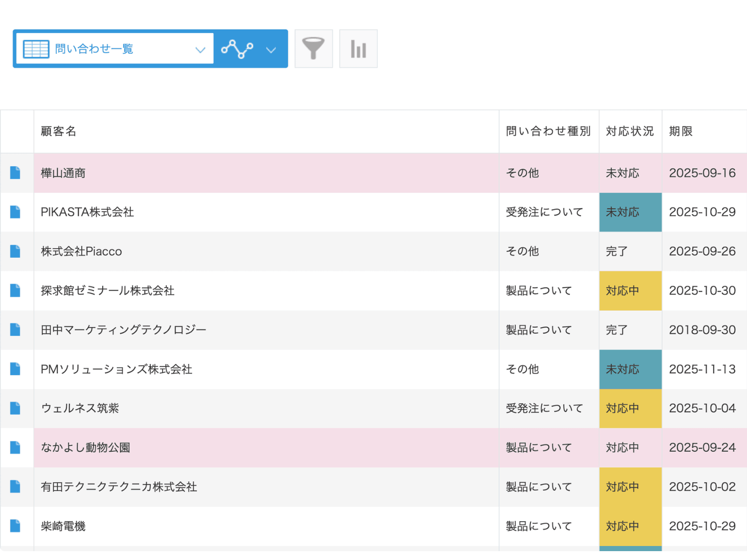This screenshot has width=747, height=560.
Task: Open record details for 樺山通商
Action: 15,173
